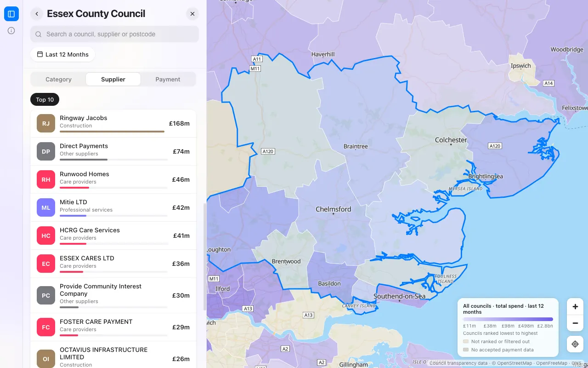Click the Chelmsford map label

(334, 209)
